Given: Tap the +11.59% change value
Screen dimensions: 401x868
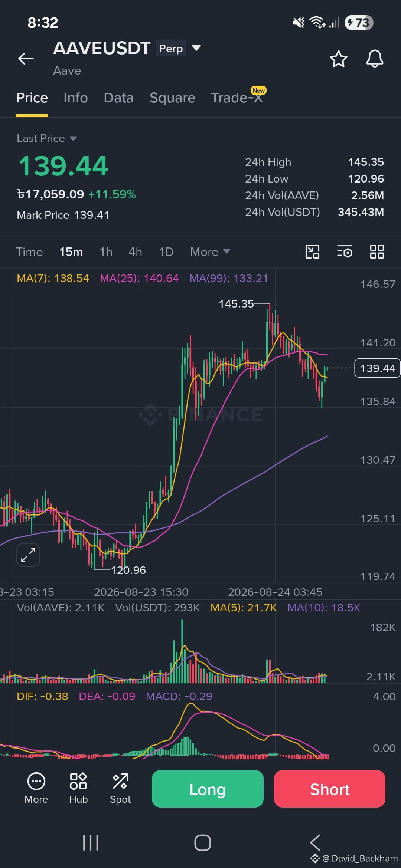Looking at the screenshot, I should [112, 194].
